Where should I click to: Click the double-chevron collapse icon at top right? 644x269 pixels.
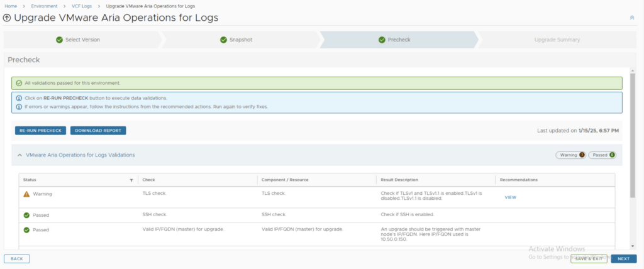tap(632, 18)
